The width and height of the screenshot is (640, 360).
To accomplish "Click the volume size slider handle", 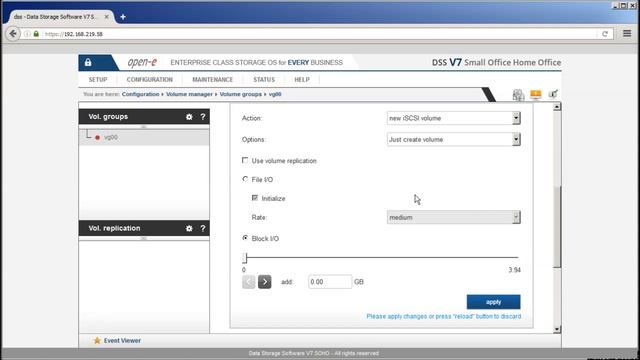I will click(245, 258).
